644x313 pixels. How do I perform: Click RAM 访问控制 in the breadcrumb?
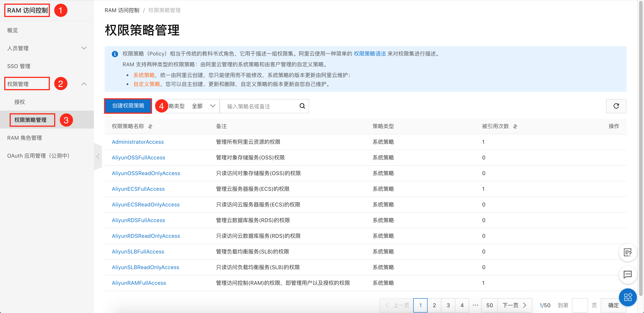pyautogui.click(x=122, y=10)
